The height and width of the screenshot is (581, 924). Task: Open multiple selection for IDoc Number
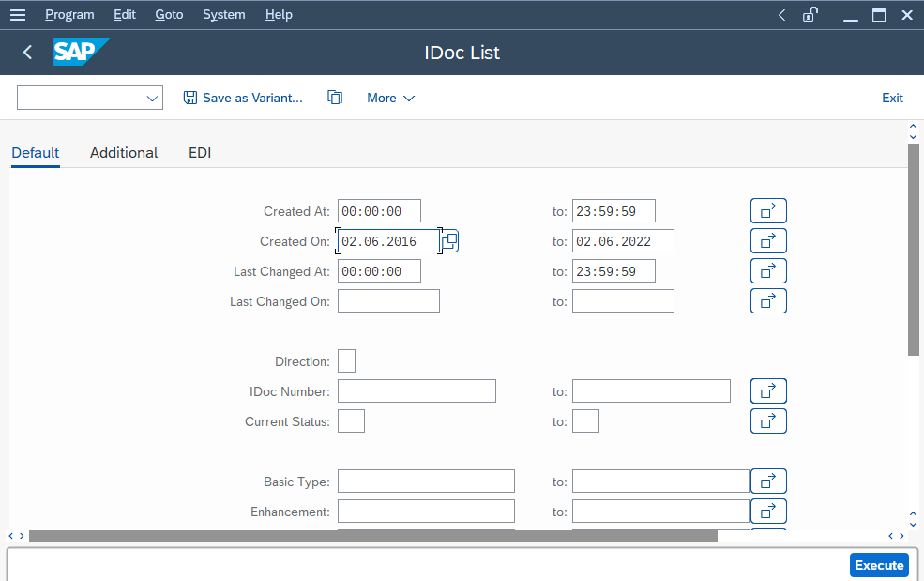tap(768, 390)
